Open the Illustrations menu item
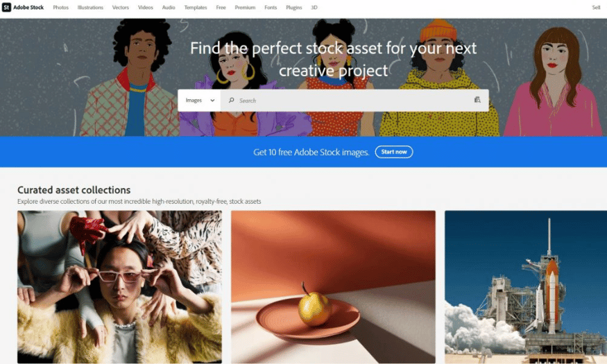Image resolution: width=607 pixels, height=364 pixels. 90,8
